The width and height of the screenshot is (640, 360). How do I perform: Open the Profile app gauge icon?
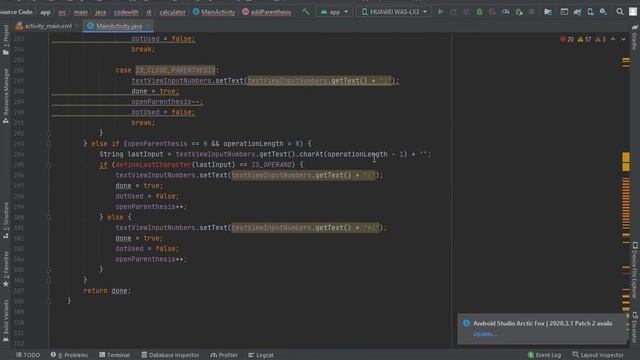506,12
